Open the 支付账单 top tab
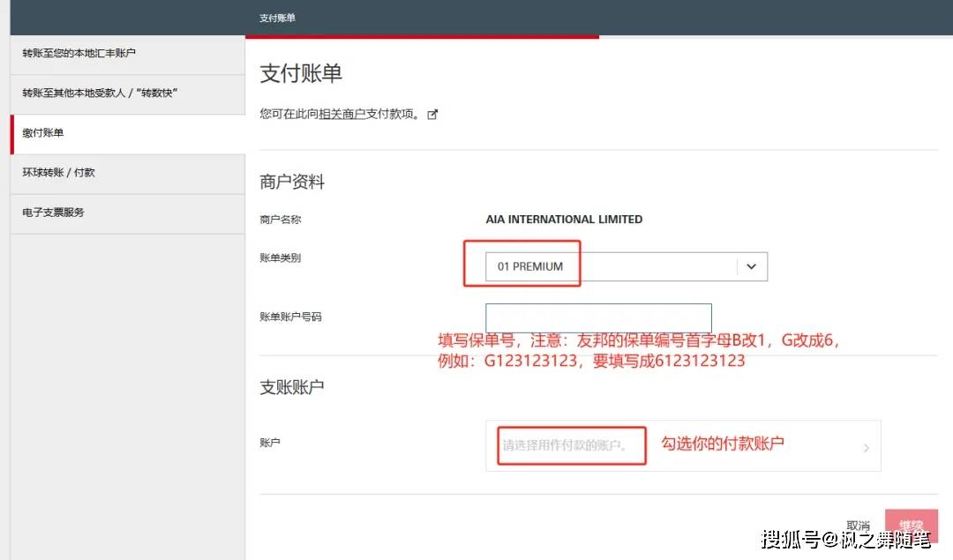The image size is (953, 560). [277, 19]
